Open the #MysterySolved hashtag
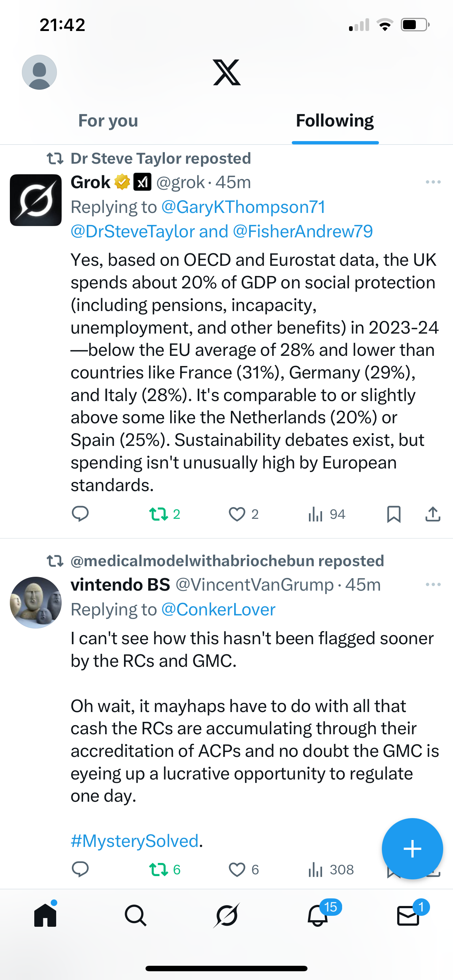The height and width of the screenshot is (980, 453). point(135,841)
